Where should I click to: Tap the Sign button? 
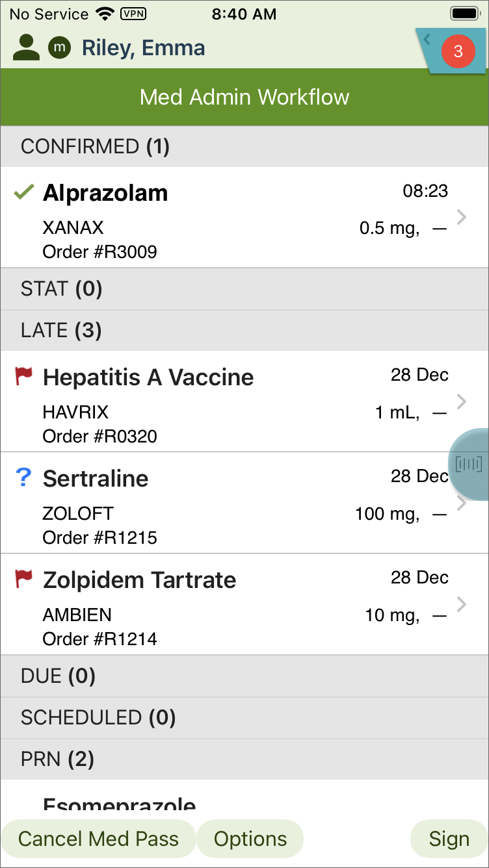pyautogui.click(x=449, y=839)
